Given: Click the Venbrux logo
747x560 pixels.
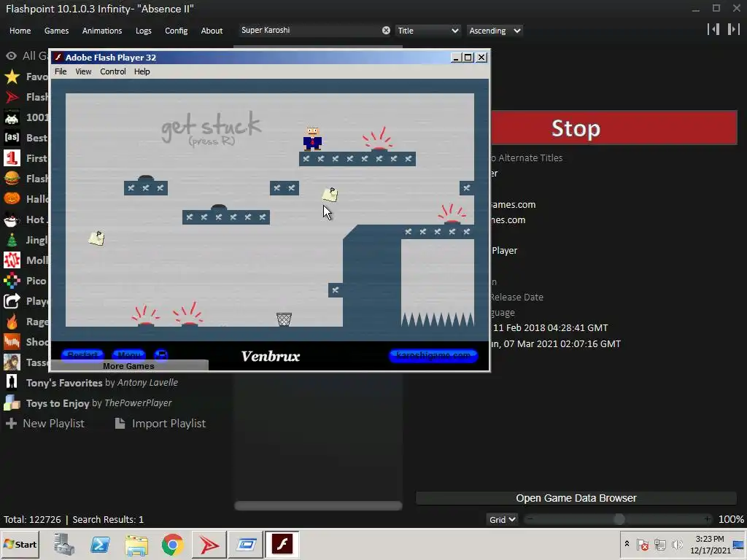Looking at the screenshot, I should (271, 356).
